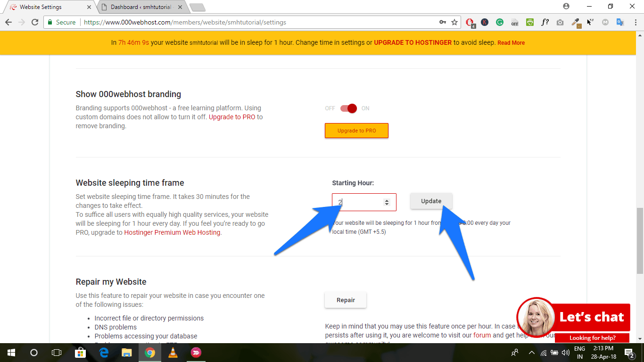The image size is (644, 362).
Task: Click the browser back arrow
Action: click(8, 22)
